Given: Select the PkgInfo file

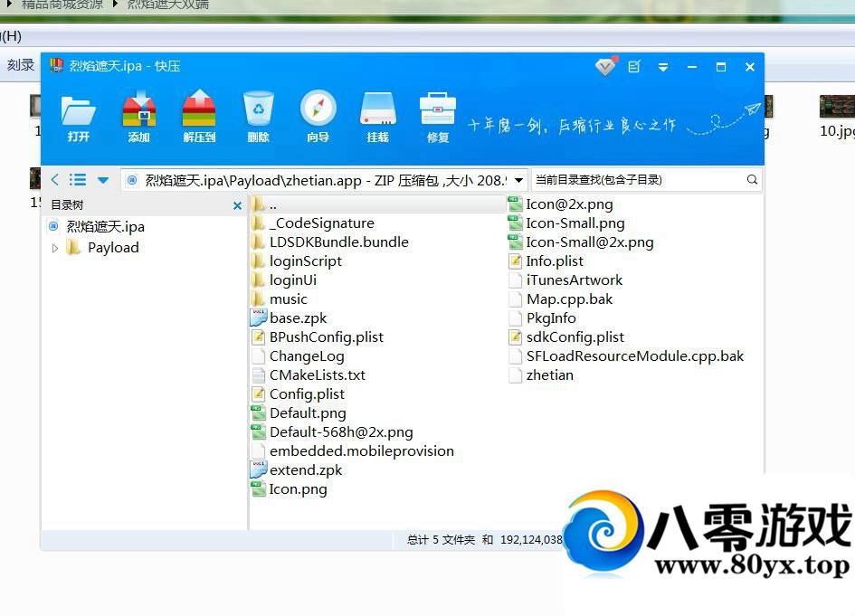Looking at the screenshot, I should 551,317.
